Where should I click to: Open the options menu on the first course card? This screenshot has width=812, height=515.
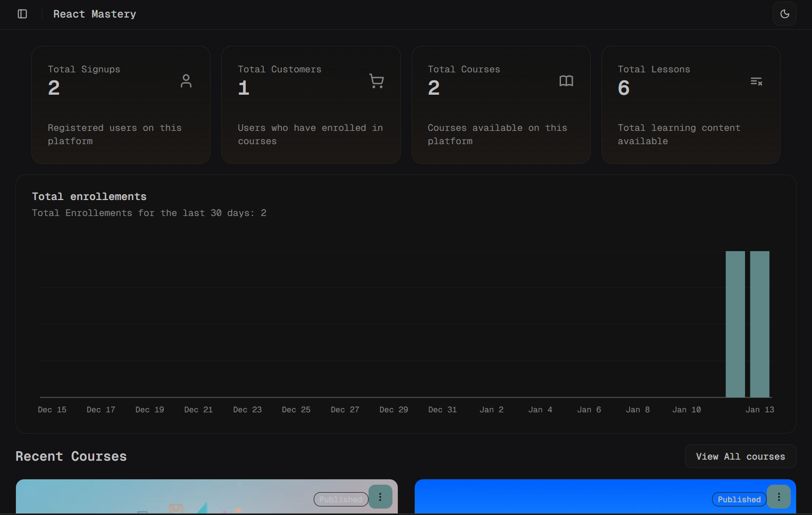click(x=380, y=497)
